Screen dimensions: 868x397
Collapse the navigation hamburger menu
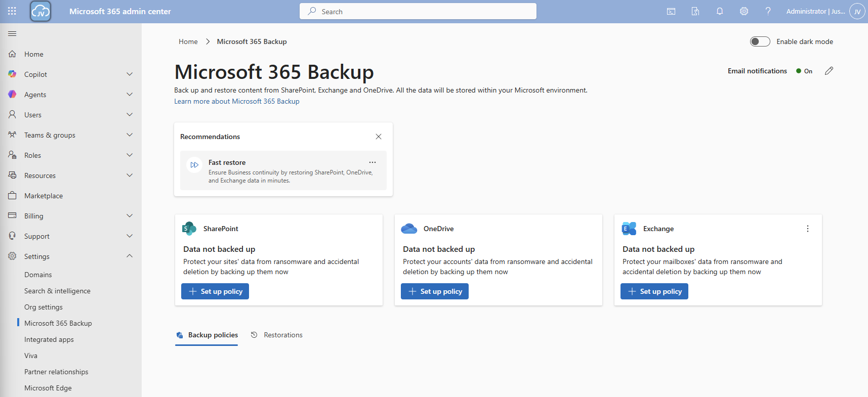click(x=12, y=34)
